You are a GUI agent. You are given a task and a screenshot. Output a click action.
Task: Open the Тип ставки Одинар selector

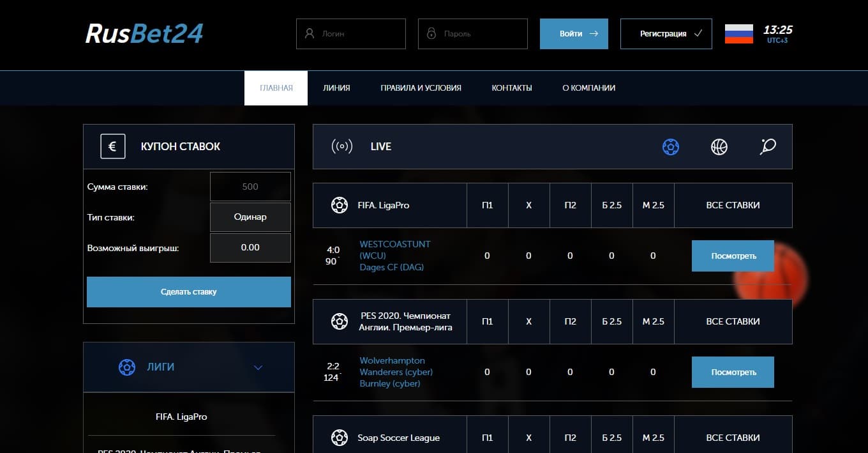tap(250, 217)
